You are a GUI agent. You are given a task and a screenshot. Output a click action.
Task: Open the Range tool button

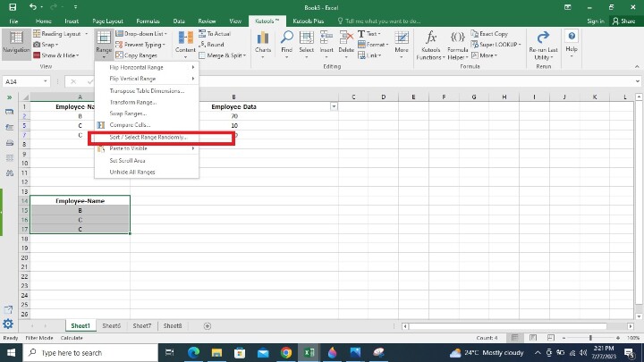104,43
